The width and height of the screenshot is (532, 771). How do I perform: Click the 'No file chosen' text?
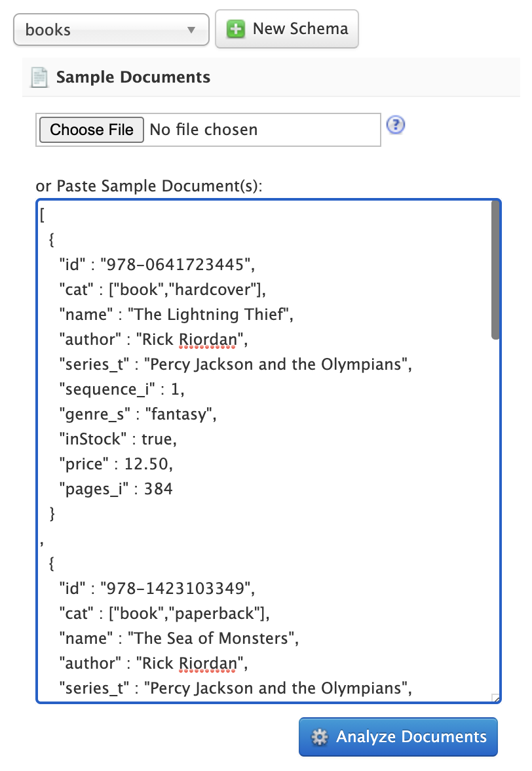click(x=204, y=130)
